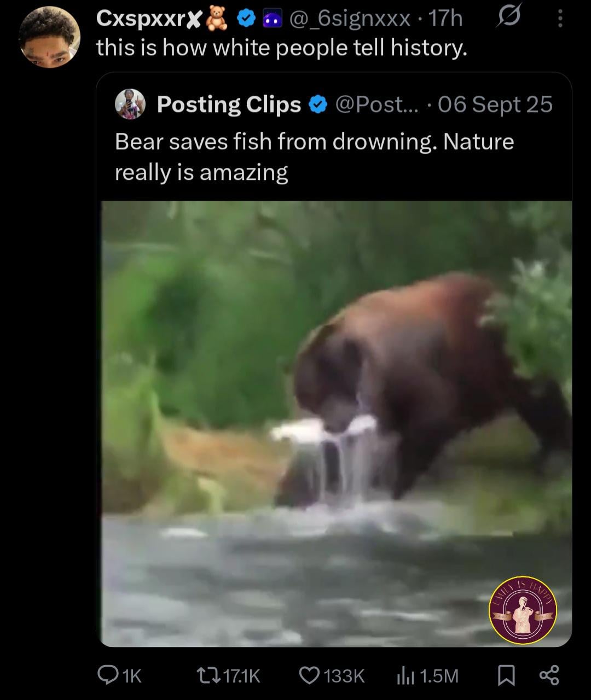This screenshot has width=591, height=700.
Task: Click Posting Clips verified checkmark badge
Action: pyautogui.click(x=318, y=104)
